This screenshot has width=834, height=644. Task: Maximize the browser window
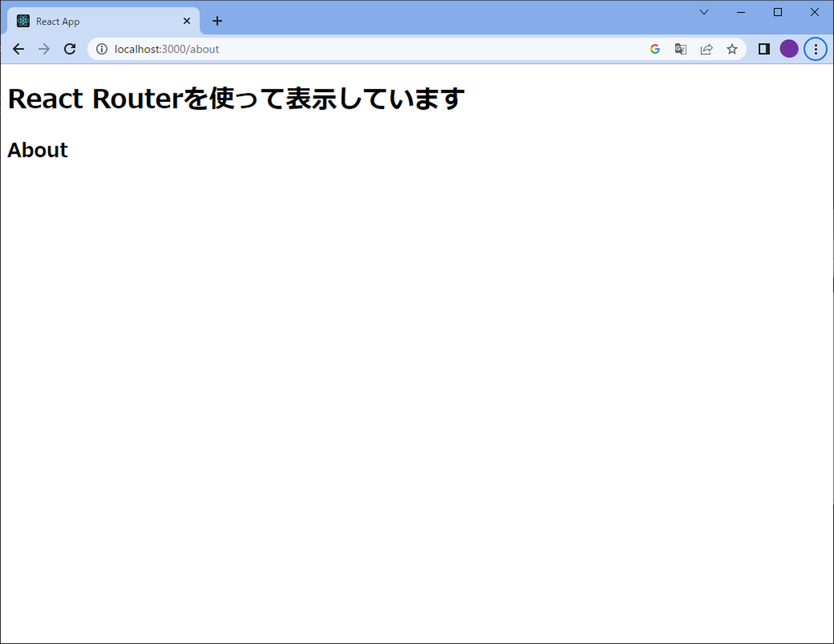777,12
